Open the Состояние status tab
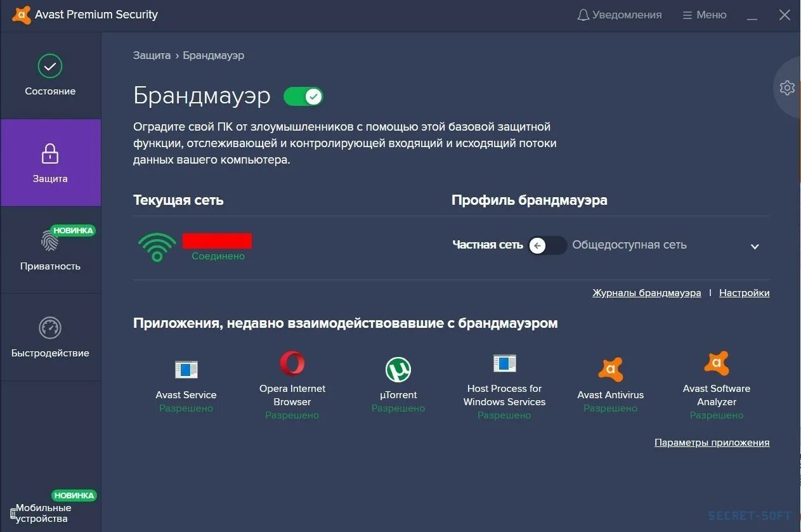The height and width of the screenshot is (532, 801). click(x=50, y=76)
